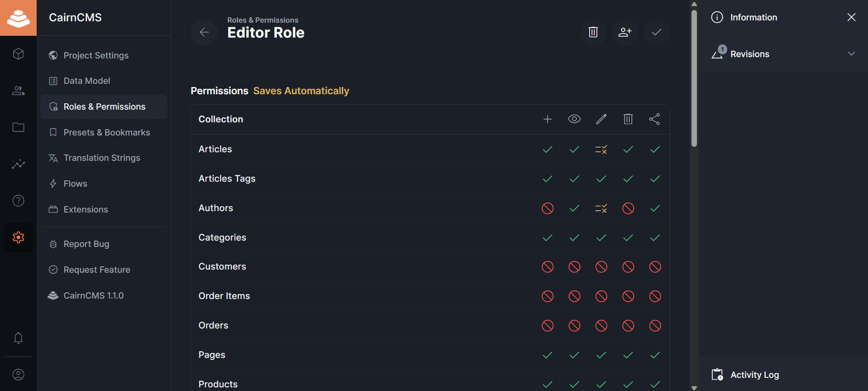
Task: Open Project Settings
Action: coord(104,55)
